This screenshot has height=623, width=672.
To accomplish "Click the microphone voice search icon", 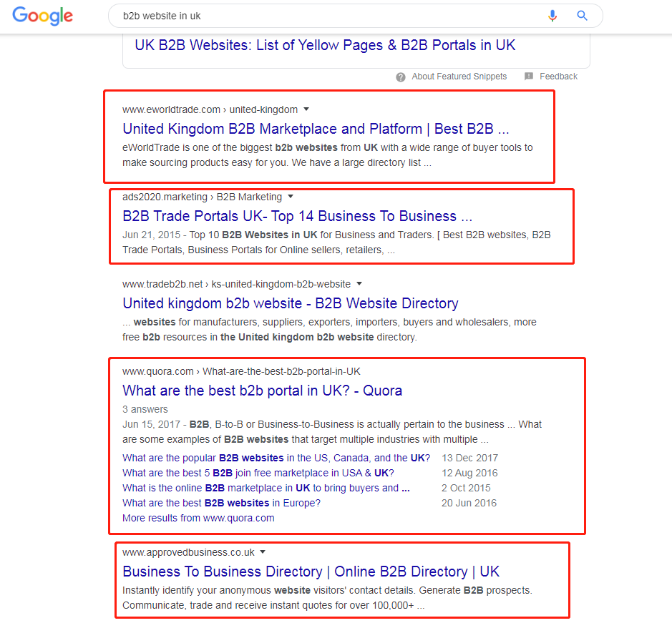I will (552, 16).
